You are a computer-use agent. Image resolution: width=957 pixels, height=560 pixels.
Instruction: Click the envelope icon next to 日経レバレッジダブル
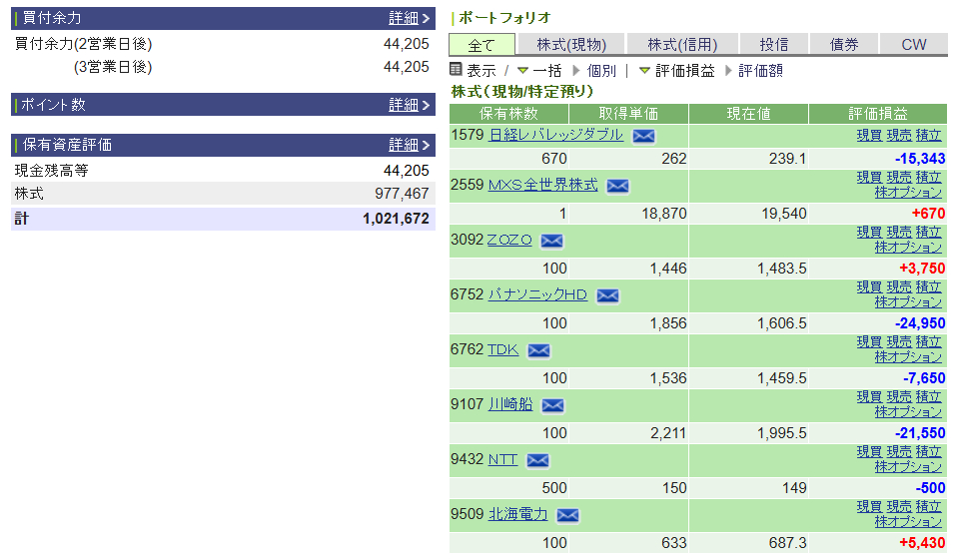643,136
